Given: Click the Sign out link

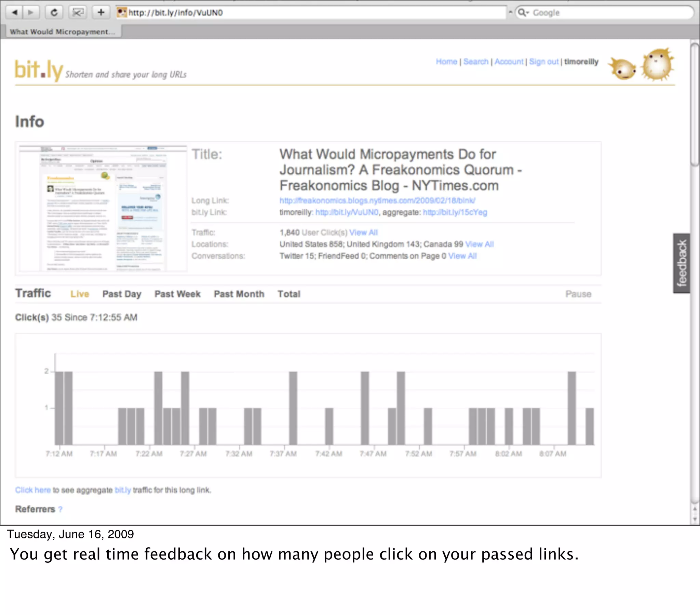Looking at the screenshot, I should point(543,62).
